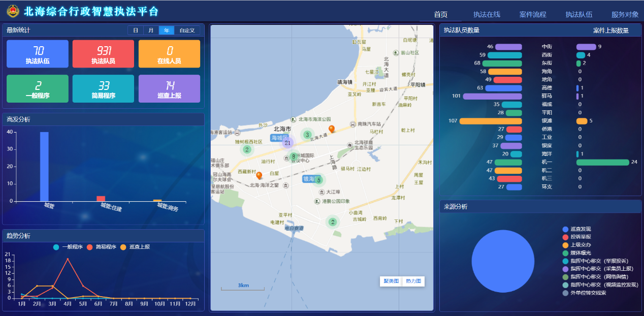Open the 案件流程 navigation tab
The image size is (644, 316).
click(533, 14)
